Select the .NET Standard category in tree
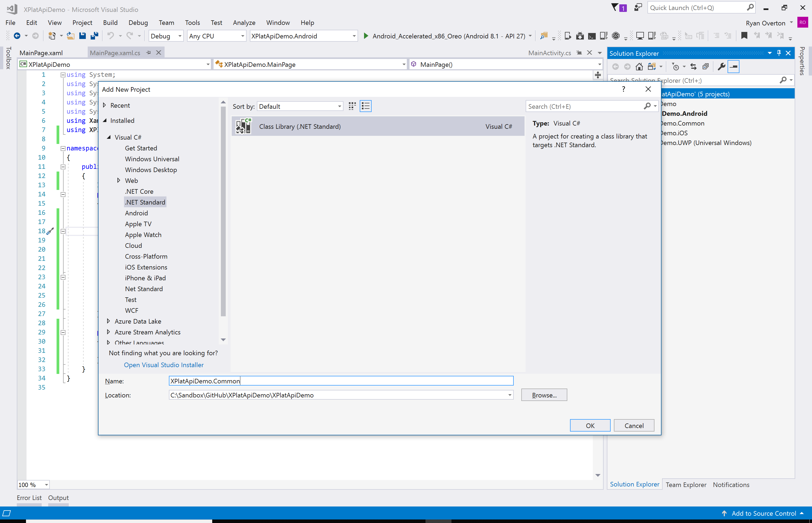Screen dimensions: 812x523 click(145, 202)
